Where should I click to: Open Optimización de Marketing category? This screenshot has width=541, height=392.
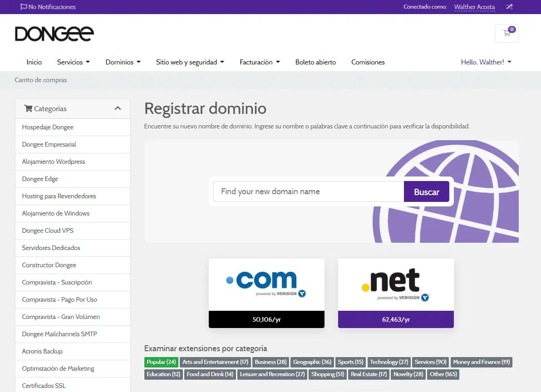point(73,368)
